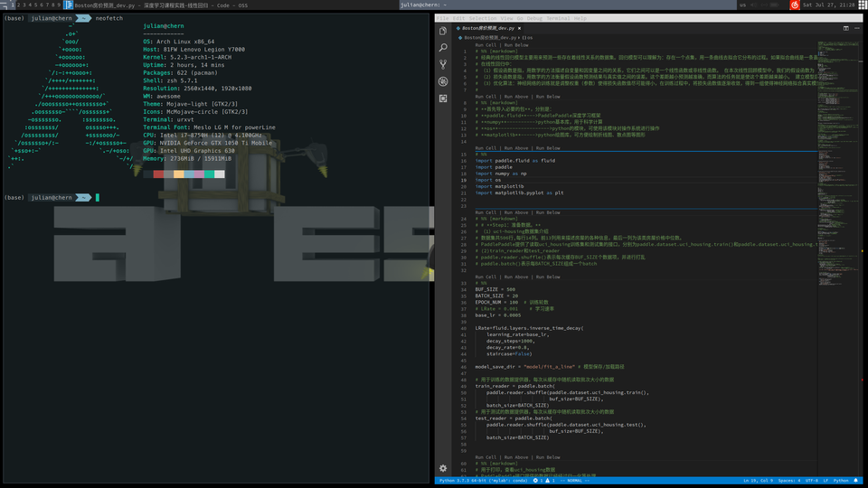The height and width of the screenshot is (488, 868).
Task: Open the Edit menu
Action: 459,18
